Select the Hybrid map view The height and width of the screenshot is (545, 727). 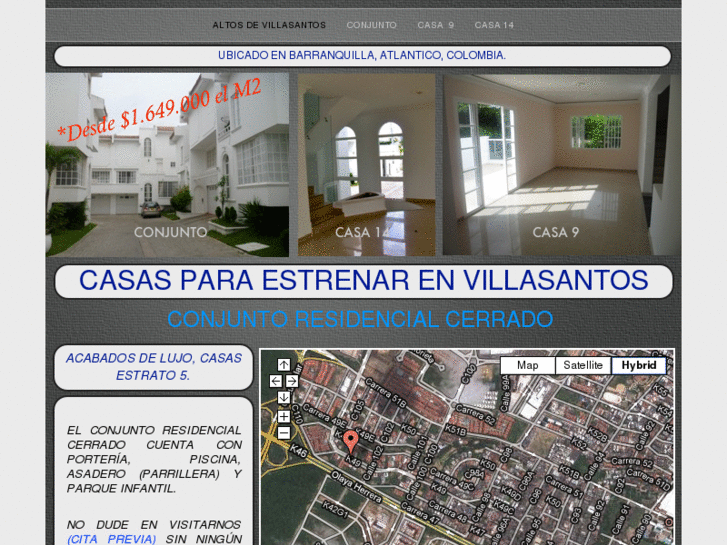[x=639, y=365]
